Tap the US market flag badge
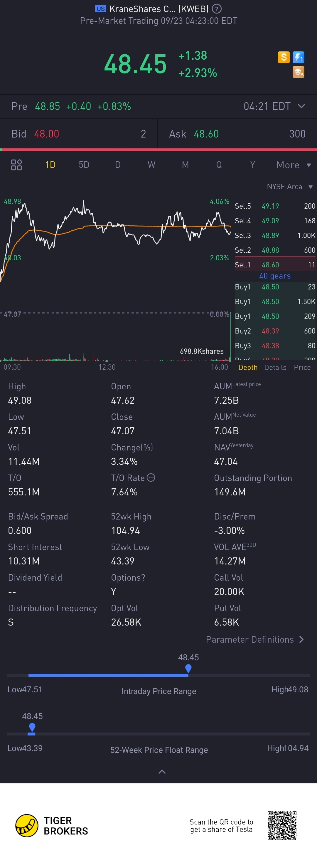Image resolution: width=317 pixels, height=868 pixels. coord(100,9)
